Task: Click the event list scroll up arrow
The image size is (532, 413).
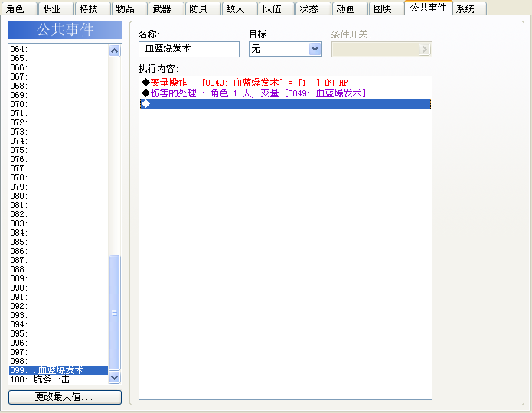Action: click(x=115, y=51)
